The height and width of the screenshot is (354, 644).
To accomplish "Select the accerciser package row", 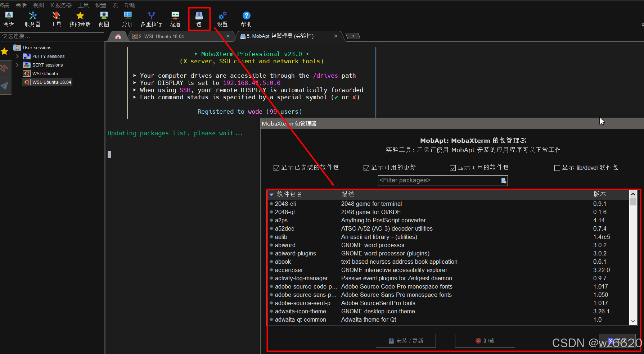I will tap(448, 270).
